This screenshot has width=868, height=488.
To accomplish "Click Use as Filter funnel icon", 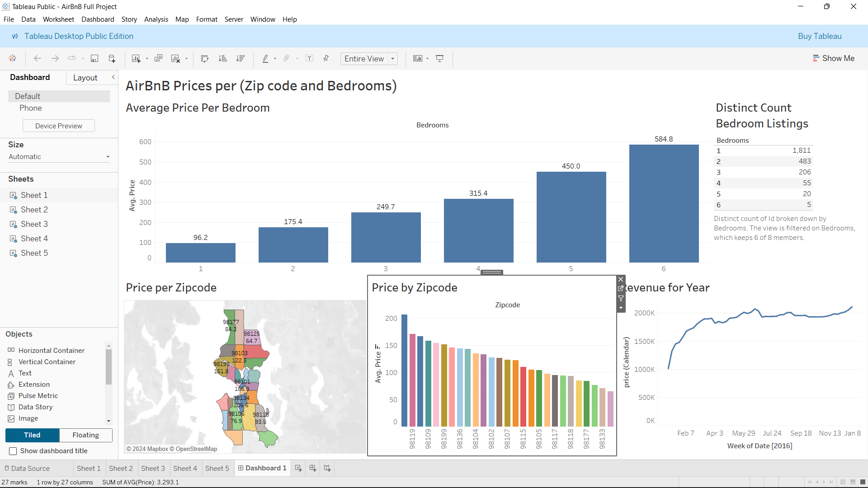I will [621, 299].
